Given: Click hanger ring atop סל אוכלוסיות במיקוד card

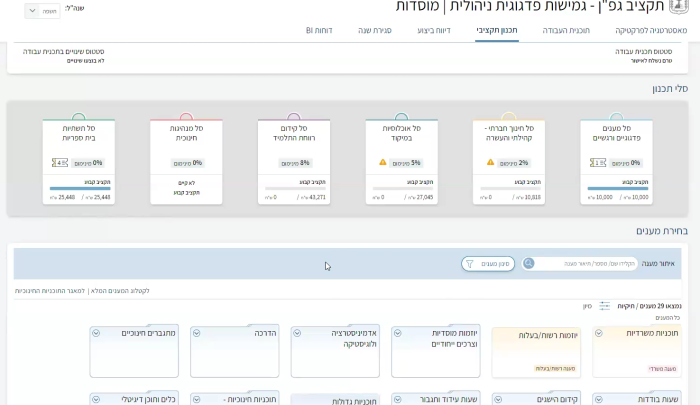Looking at the screenshot, I should point(401,117).
